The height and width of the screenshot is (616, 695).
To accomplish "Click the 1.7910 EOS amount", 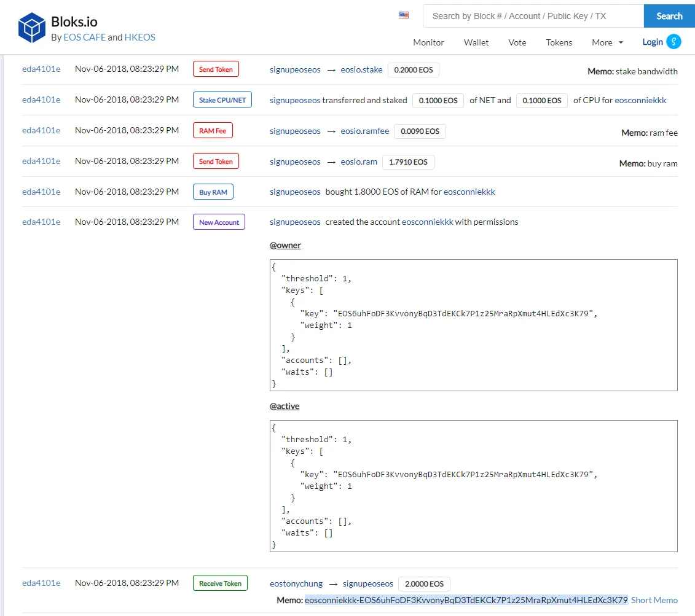I will coord(408,162).
